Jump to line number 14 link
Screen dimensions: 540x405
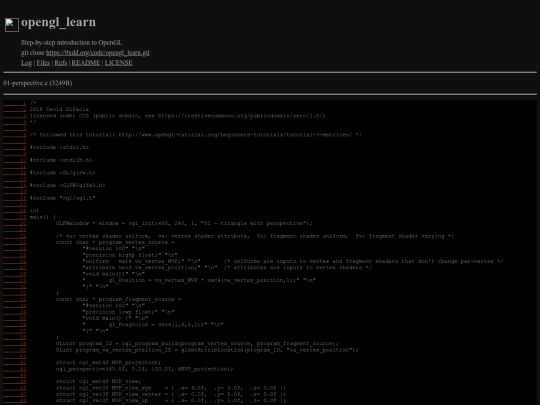15,185
